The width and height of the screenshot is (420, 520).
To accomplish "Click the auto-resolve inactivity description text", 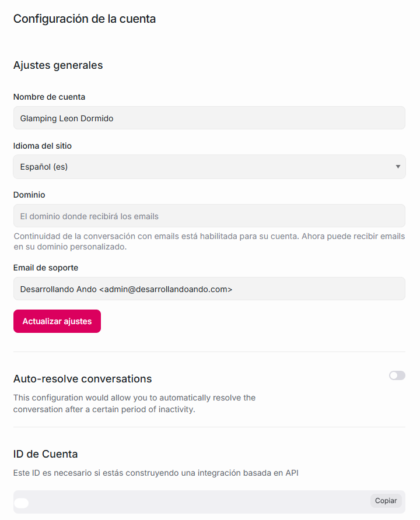I will pos(134,403).
